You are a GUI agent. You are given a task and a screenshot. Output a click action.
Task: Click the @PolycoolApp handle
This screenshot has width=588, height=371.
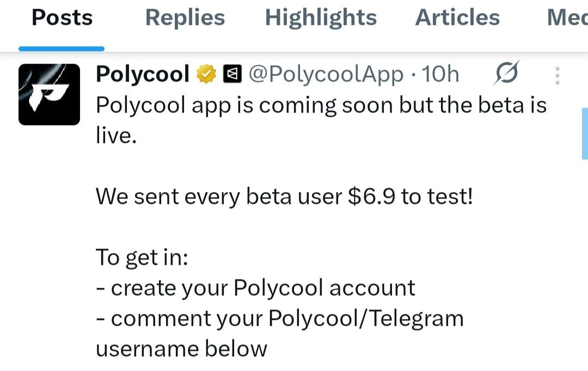click(326, 75)
